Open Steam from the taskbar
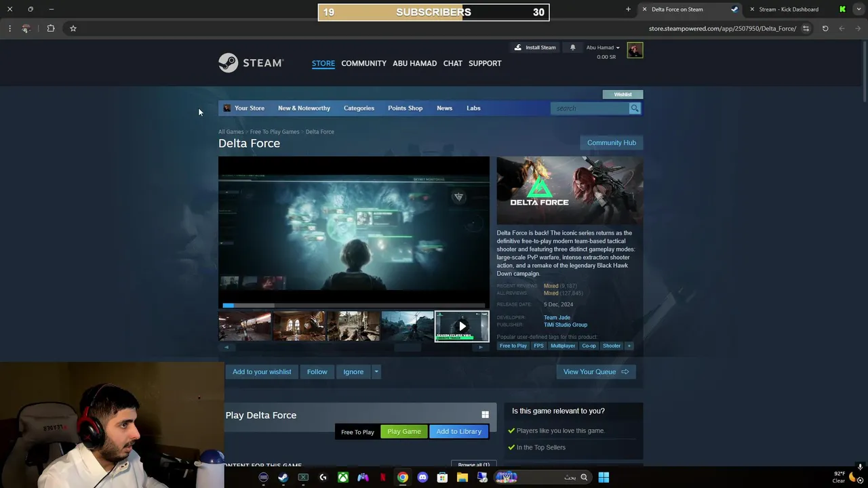 pos(283,477)
